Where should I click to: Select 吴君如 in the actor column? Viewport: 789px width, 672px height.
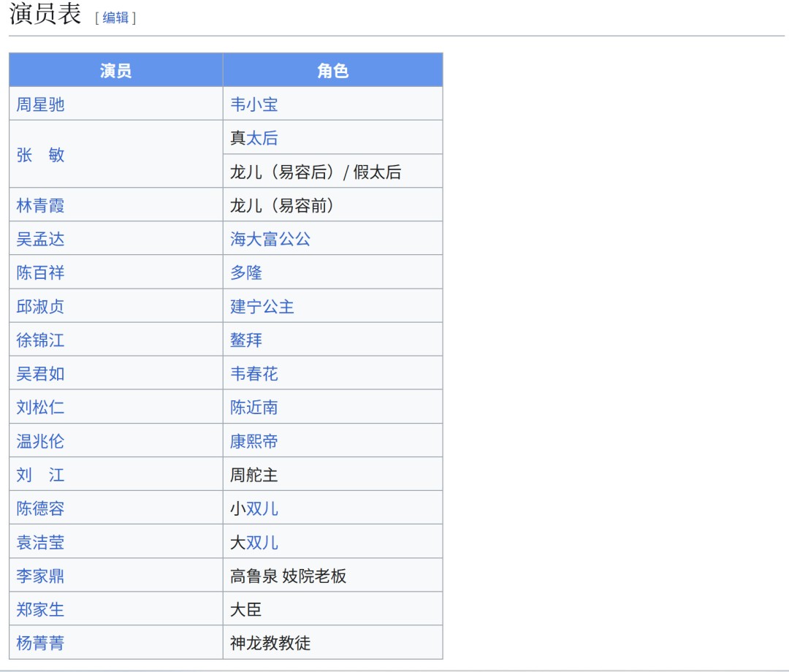click(x=40, y=373)
